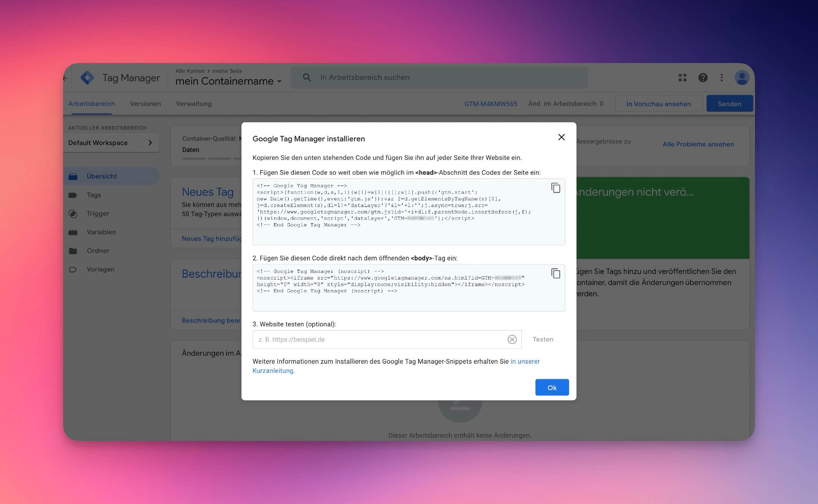Open the three-dot more options menu

click(x=722, y=78)
